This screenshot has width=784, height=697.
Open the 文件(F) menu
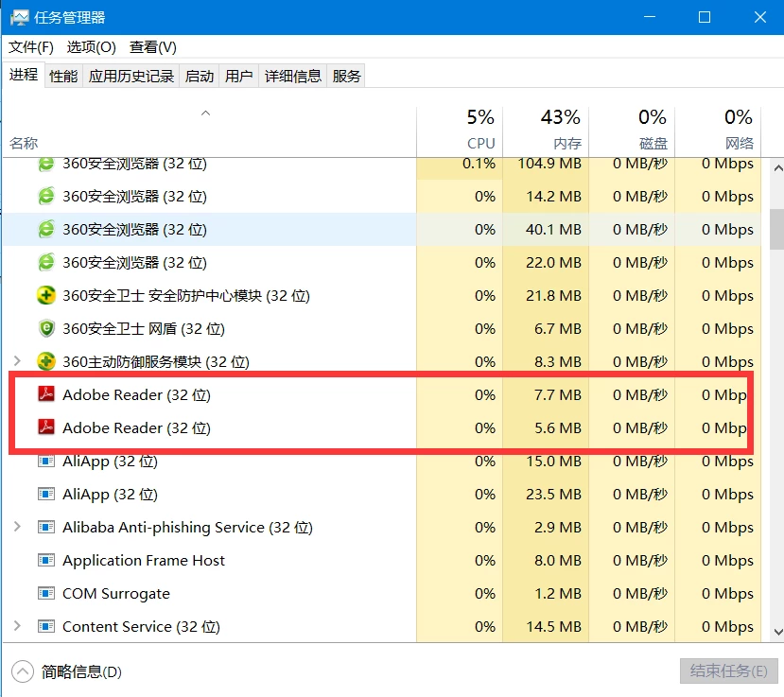click(31, 47)
